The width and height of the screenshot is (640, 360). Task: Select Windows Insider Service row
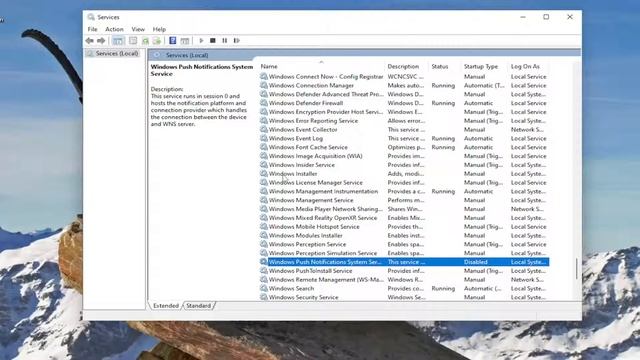click(404, 165)
